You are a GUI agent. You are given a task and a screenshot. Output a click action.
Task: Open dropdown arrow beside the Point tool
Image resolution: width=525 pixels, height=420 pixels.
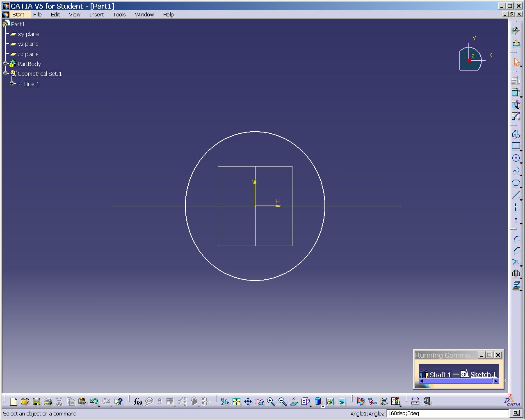coord(521,224)
